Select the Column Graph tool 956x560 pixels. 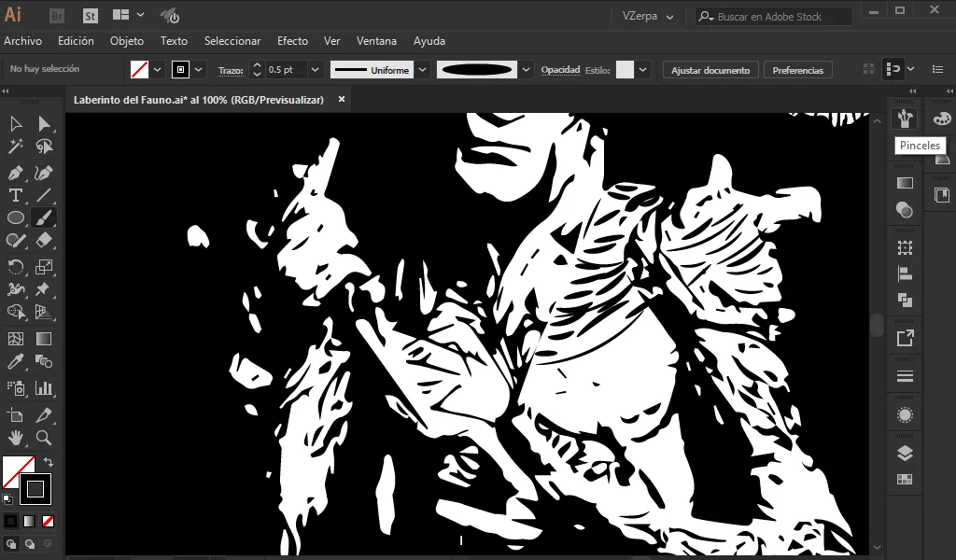click(x=44, y=388)
